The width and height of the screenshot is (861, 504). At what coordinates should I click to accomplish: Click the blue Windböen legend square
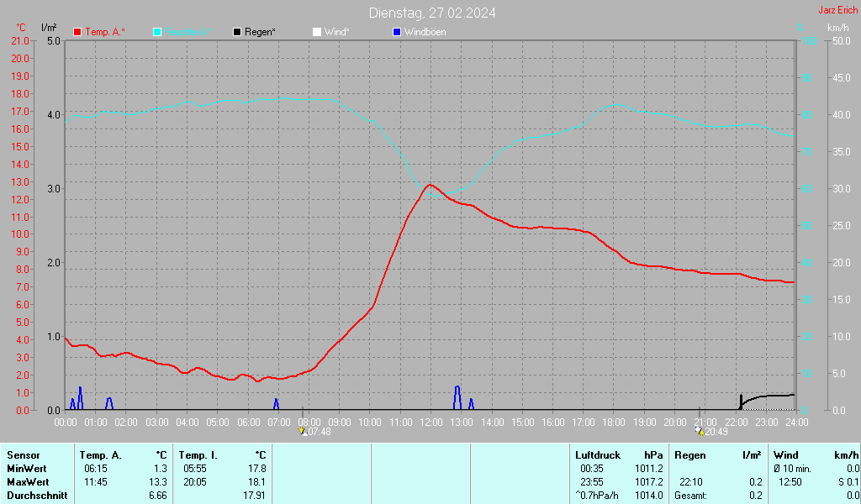(397, 32)
